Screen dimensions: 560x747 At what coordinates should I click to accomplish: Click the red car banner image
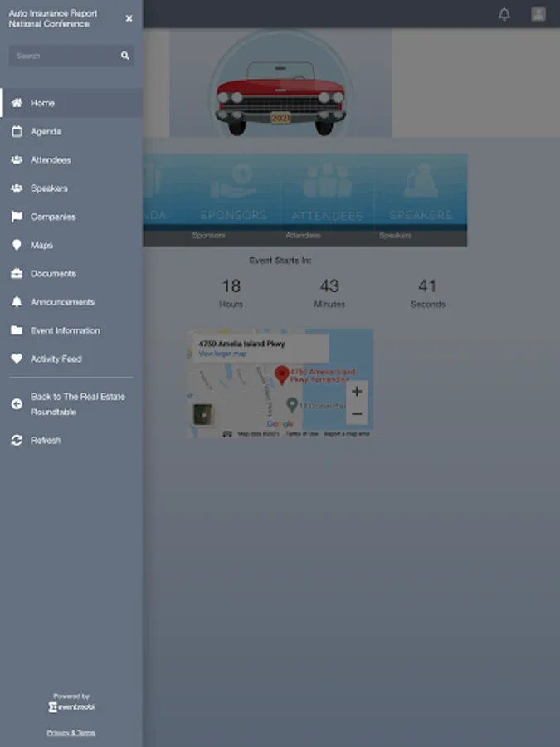point(280,83)
